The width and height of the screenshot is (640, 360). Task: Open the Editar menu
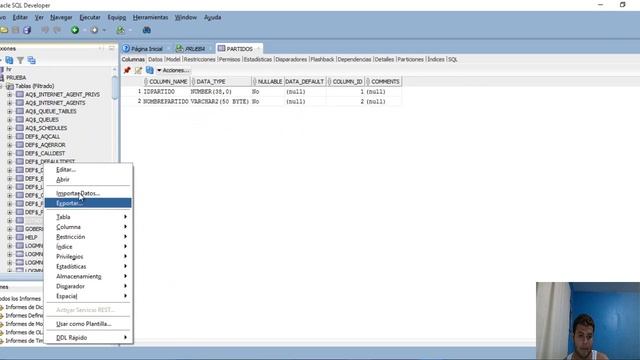[x=20, y=17]
